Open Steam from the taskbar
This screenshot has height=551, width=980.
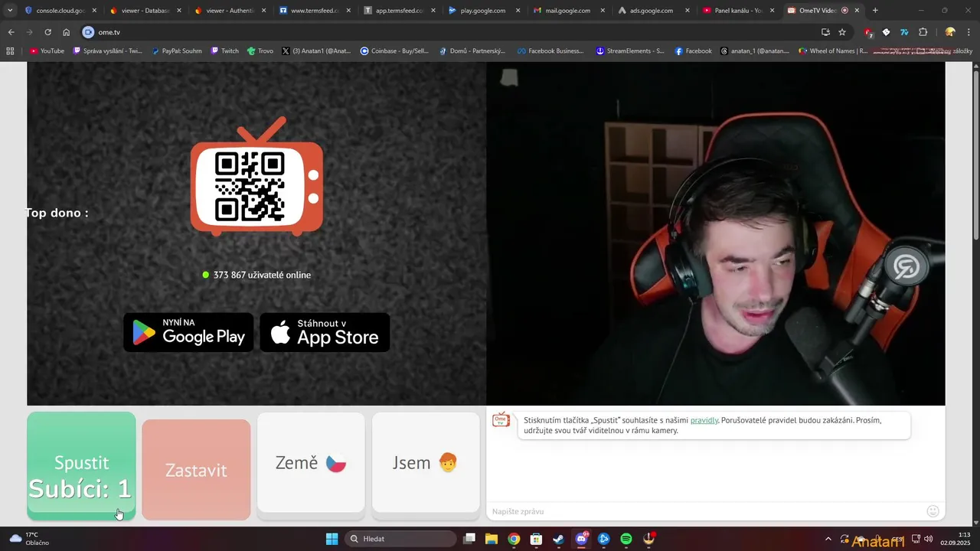pos(559,539)
